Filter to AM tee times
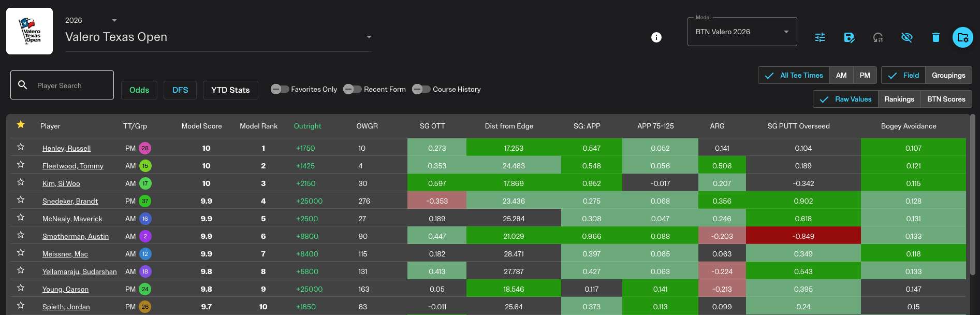Screen dimensions: 980x315 pyautogui.click(x=841, y=75)
